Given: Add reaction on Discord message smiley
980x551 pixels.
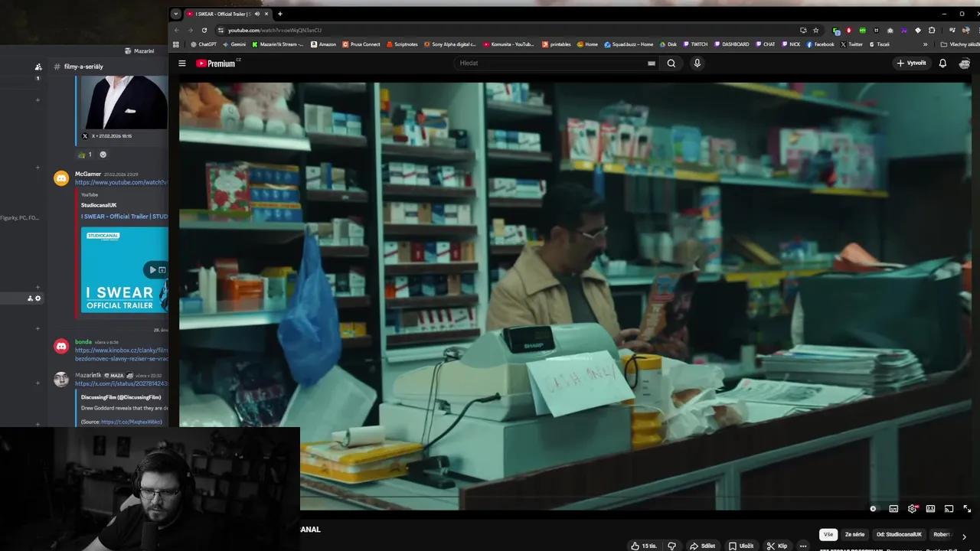Looking at the screenshot, I should (x=103, y=155).
